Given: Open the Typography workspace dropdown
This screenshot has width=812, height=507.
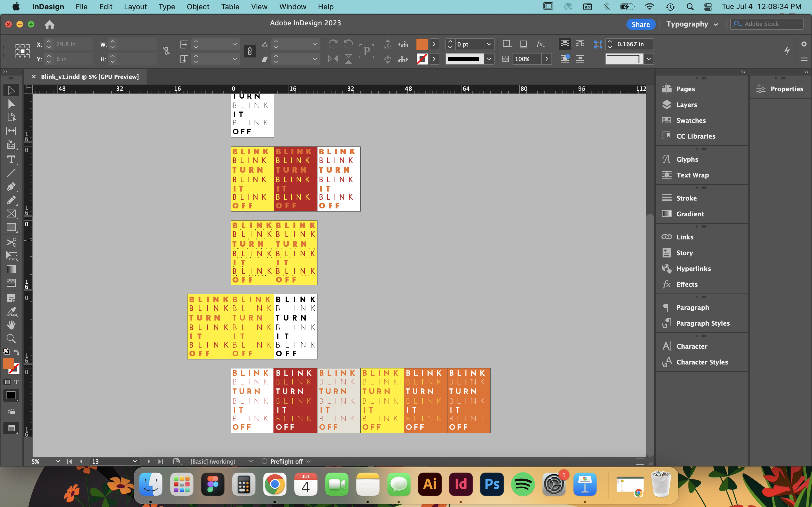Looking at the screenshot, I should (x=692, y=24).
